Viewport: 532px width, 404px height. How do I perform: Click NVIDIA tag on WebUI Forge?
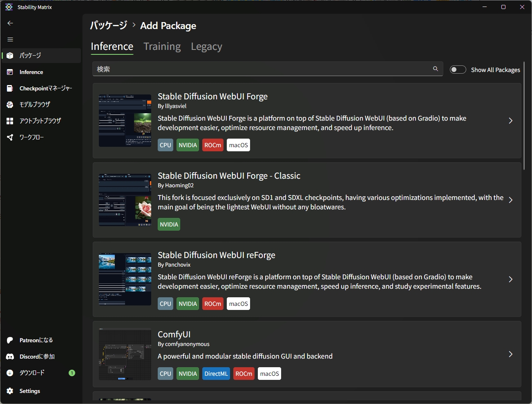[188, 145]
